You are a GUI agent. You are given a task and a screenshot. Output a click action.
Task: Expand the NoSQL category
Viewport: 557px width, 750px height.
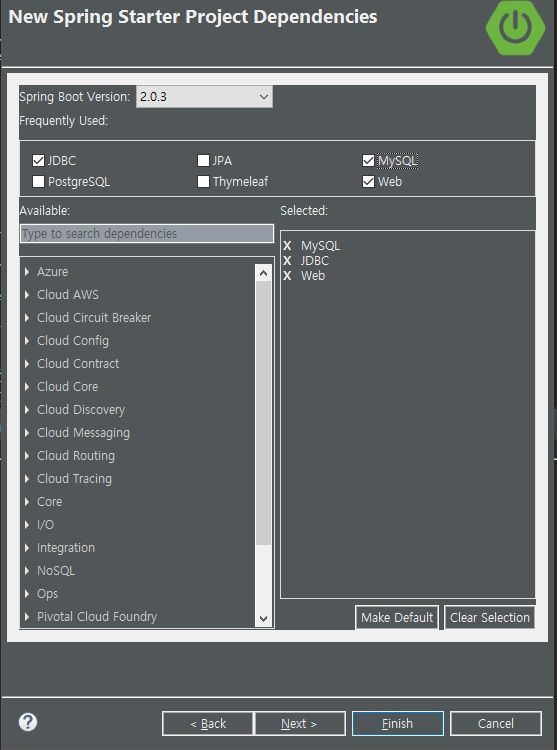(x=27, y=571)
